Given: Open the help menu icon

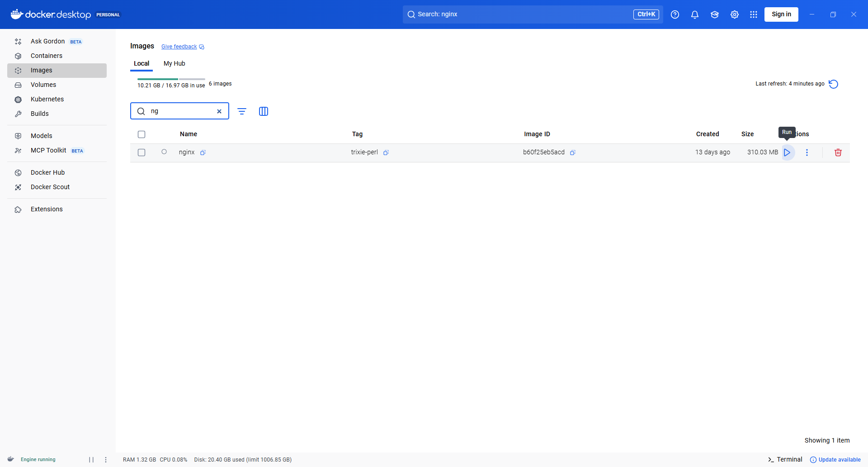Looking at the screenshot, I should tap(675, 14).
